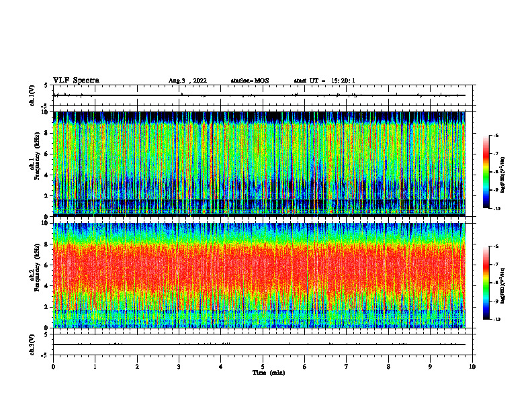This screenshot has width=532, height=411.
Task: Click the "Time (min)" axis label
Action: click(x=269, y=373)
